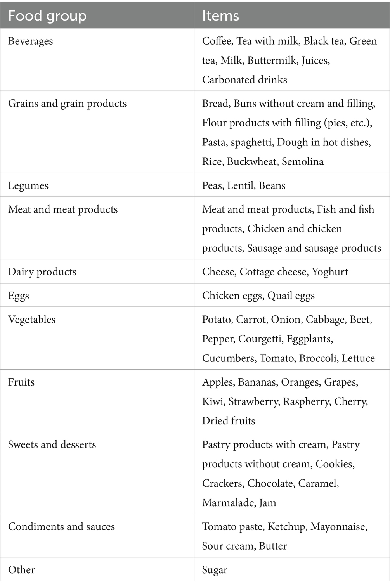Click the "Food group" column header
Screen dimensions: 390x588
(x=47, y=16)
